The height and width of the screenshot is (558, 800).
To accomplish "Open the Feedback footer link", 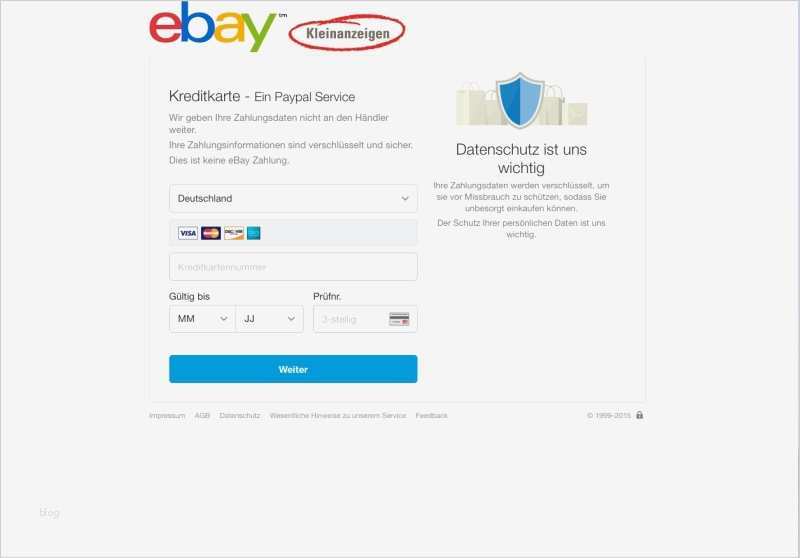I will pyautogui.click(x=431, y=416).
